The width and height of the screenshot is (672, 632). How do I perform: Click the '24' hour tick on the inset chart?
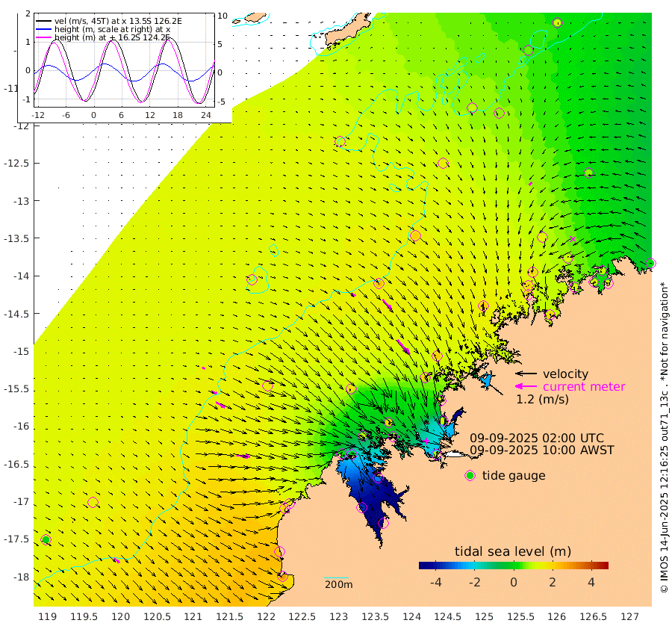[206, 115]
